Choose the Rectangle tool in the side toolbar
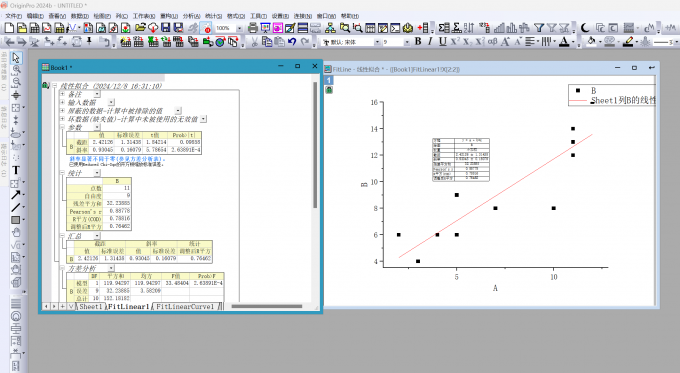The image size is (680, 373). pyautogui.click(x=16, y=220)
